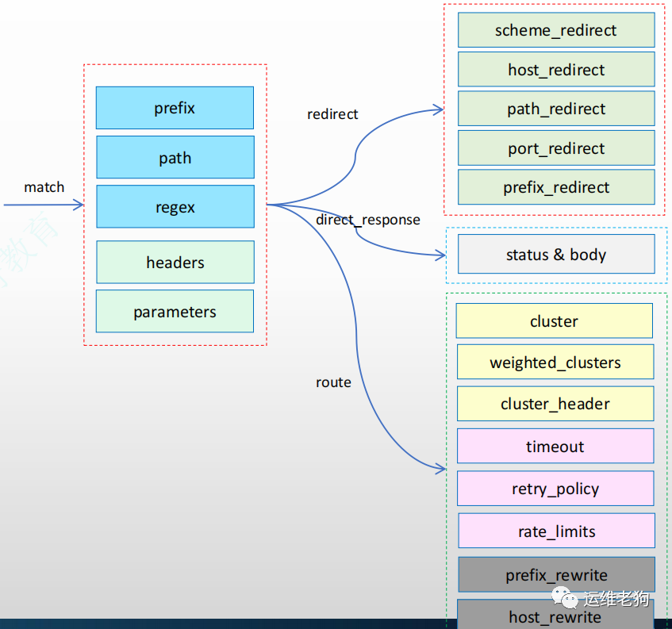Click the route label text
Screen dimensions: 672x629
click(x=333, y=382)
